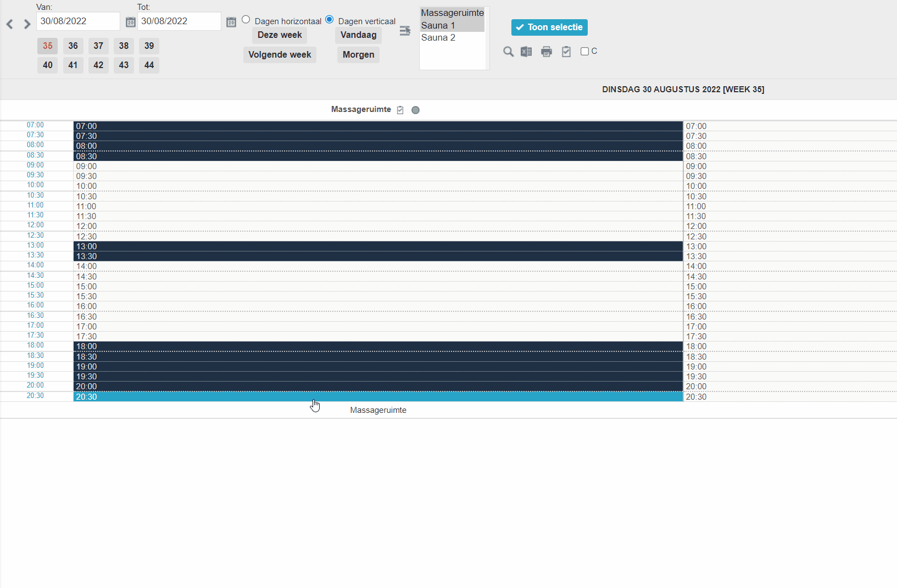Go to the previous day arrow
The width and height of the screenshot is (897, 588).
tap(9, 24)
